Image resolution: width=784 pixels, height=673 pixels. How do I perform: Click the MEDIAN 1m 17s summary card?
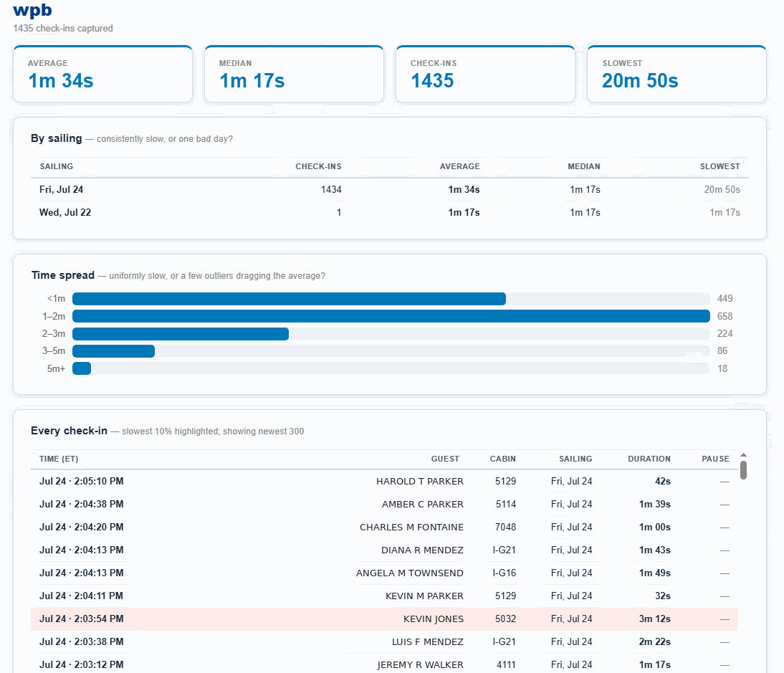294,74
